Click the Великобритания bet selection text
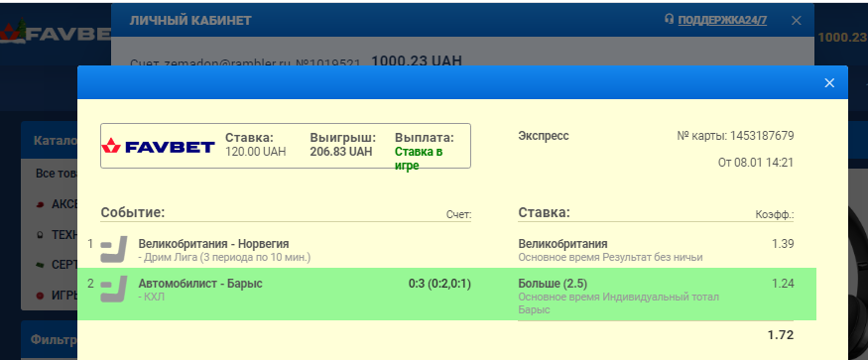The image size is (868, 360). (x=562, y=244)
